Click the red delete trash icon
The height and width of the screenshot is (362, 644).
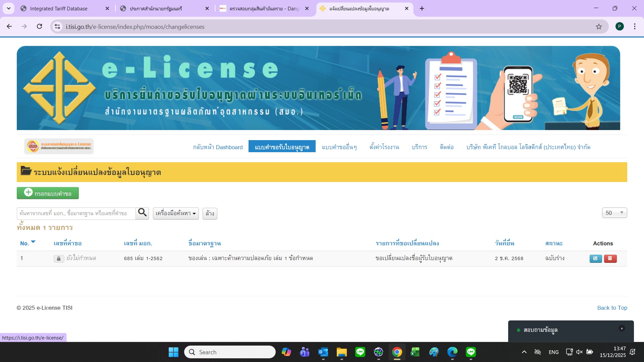click(610, 258)
